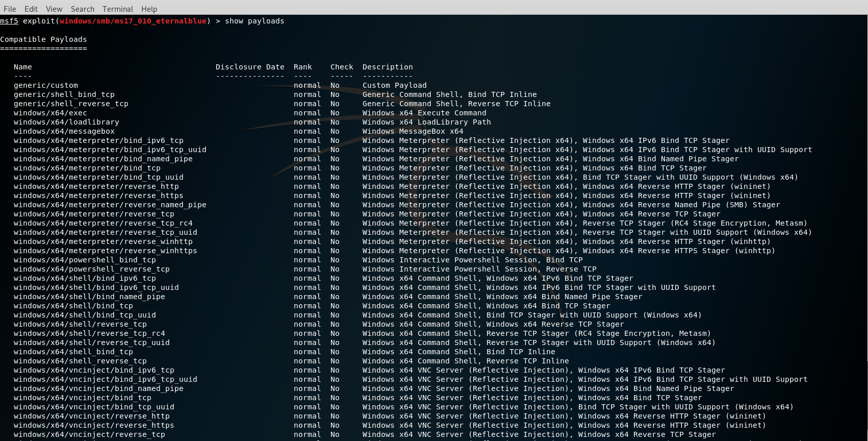This screenshot has width=868, height=441.
Task: Click windows/smb/ms17_010_eternalblue exploit name
Action: click(133, 21)
